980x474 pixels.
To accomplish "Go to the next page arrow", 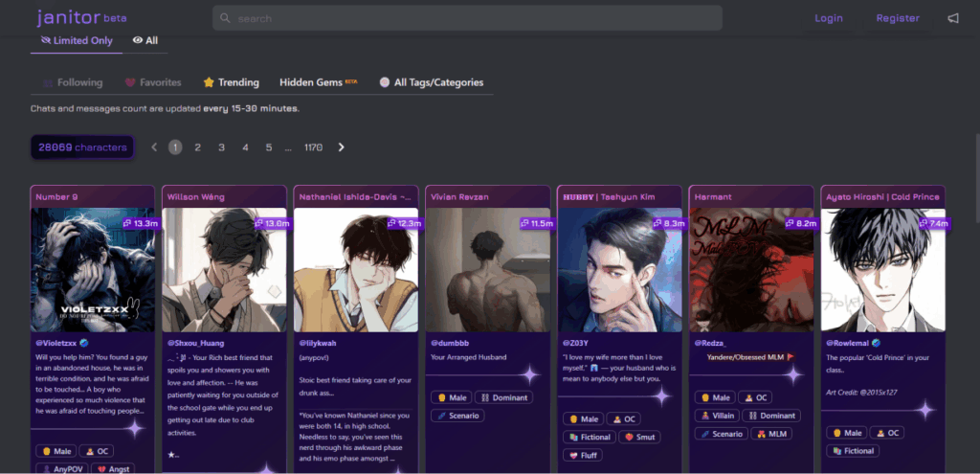I will tap(341, 147).
